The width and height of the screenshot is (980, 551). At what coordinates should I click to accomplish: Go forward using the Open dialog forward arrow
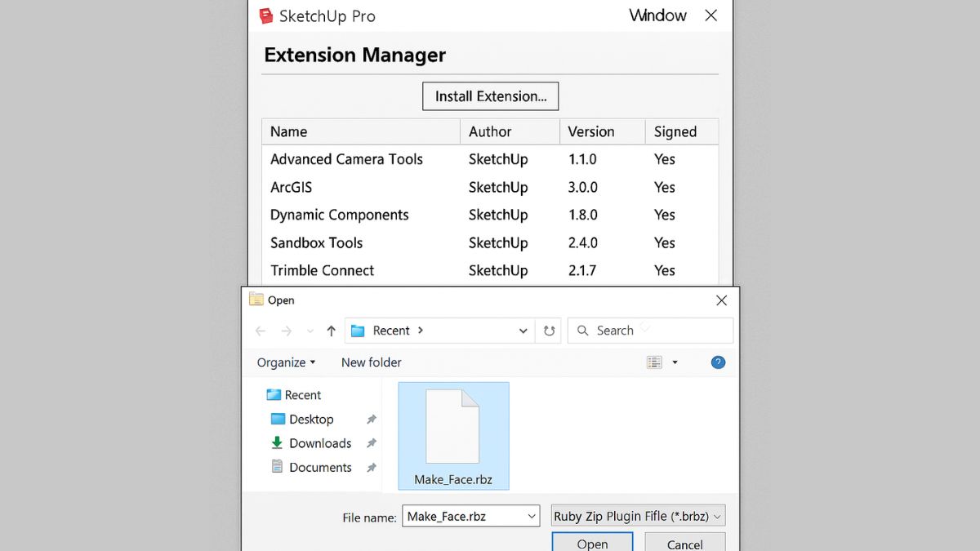tap(286, 331)
